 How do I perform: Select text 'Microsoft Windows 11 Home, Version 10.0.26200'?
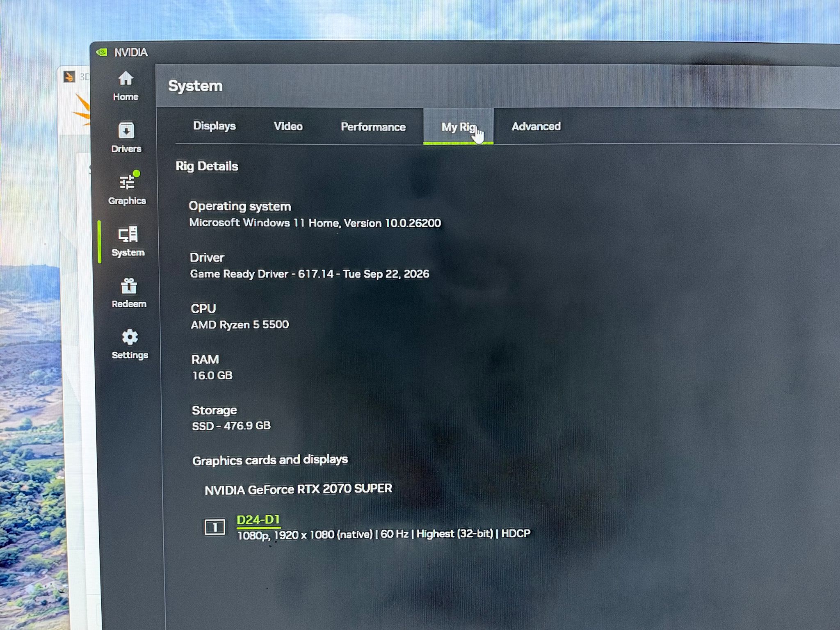tap(315, 223)
